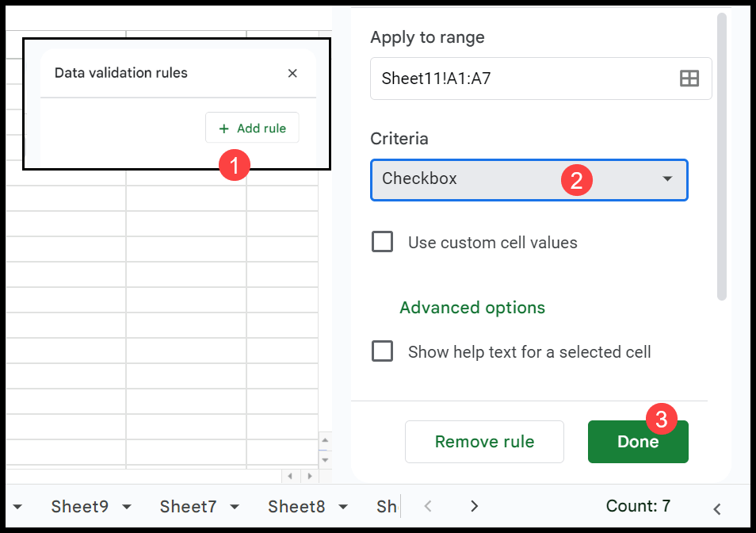Enable Use custom cell values
The height and width of the screenshot is (533, 756).
click(382, 242)
